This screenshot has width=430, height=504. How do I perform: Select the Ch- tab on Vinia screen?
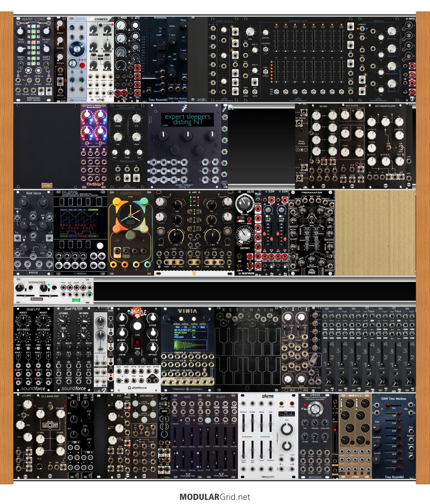[x=186, y=327]
